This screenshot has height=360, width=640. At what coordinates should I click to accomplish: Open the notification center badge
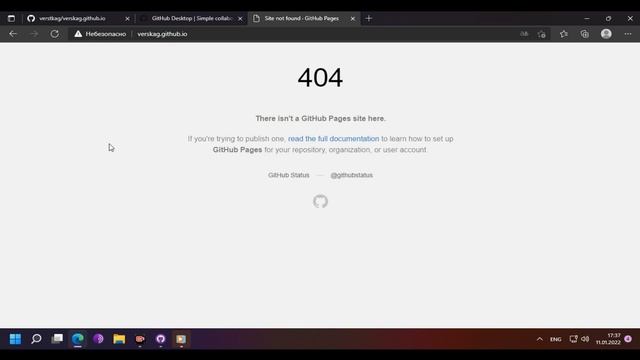(628, 339)
